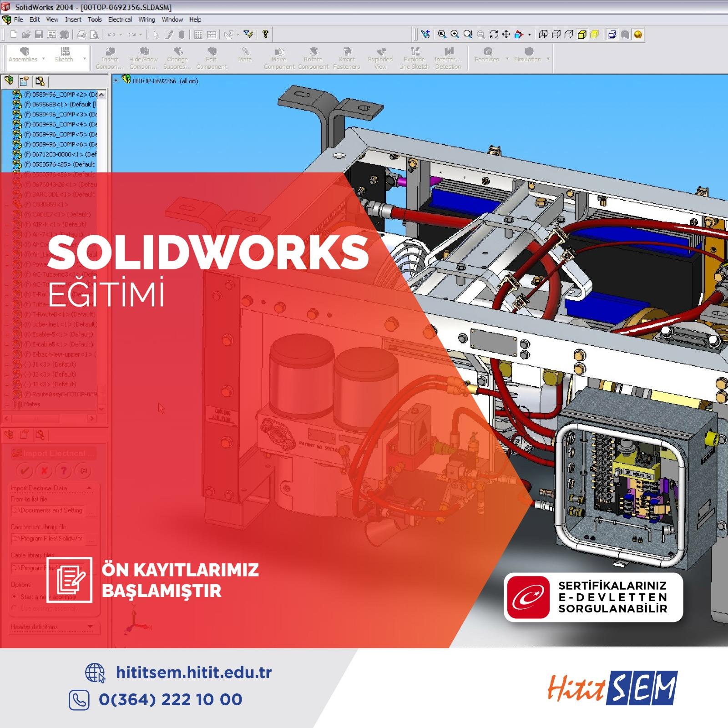728x728 pixels.
Task: Click the Save icon in toolbar
Action: pyautogui.click(x=39, y=34)
